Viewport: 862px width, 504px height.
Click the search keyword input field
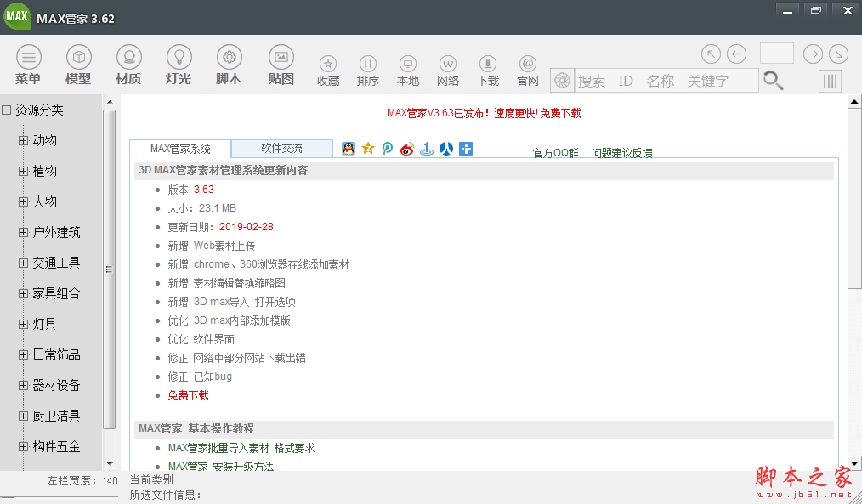point(666,81)
